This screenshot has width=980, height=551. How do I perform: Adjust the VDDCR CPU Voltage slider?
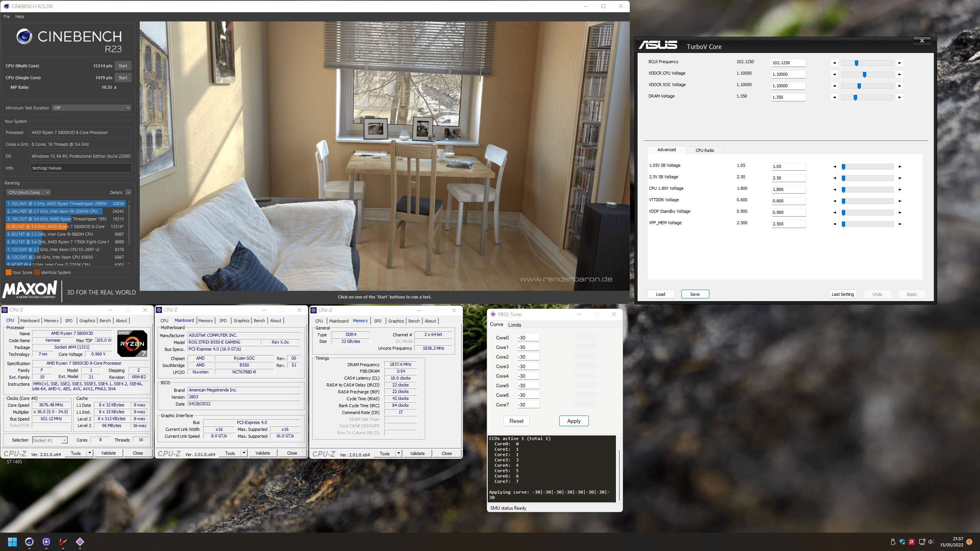[864, 75]
